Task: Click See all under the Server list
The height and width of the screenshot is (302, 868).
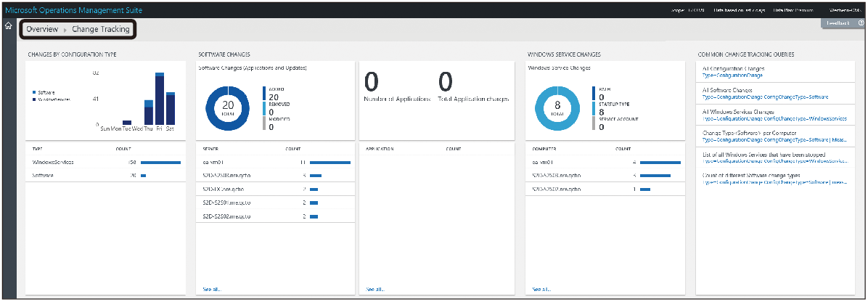Action: pos(213,288)
